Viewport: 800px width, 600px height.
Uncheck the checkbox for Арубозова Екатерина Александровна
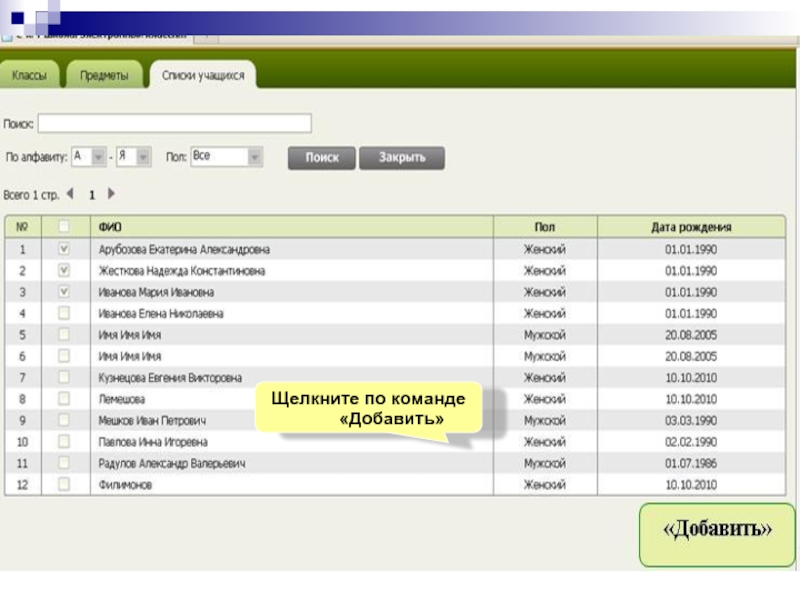click(x=64, y=249)
